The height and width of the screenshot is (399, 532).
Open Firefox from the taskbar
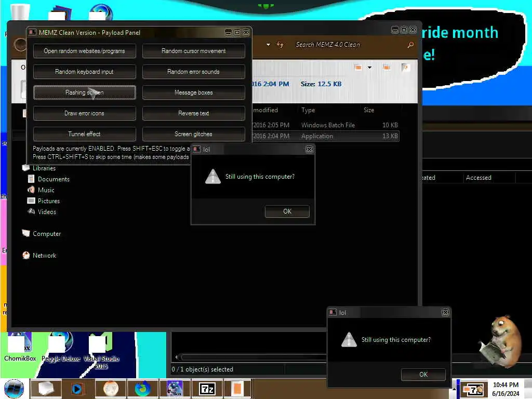click(143, 389)
